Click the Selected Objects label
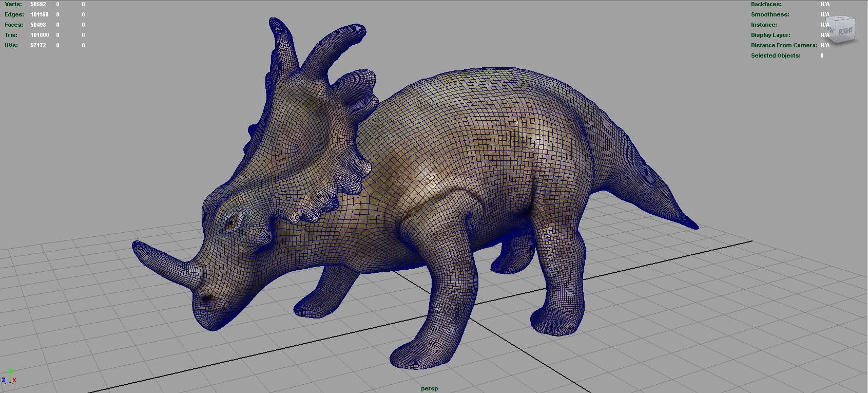Image resolution: width=868 pixels, height=393 pixels. tap(776, 55)
